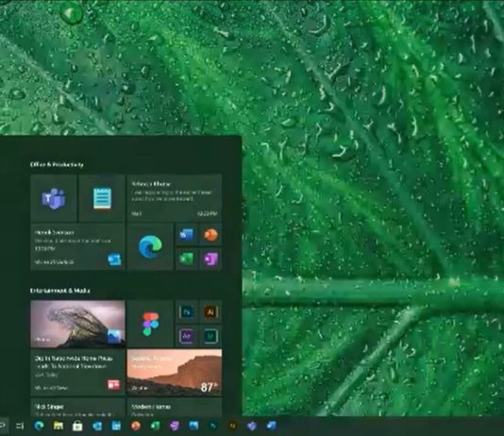
Task: Open Photos from the taskbar
Action: point(193,426)
